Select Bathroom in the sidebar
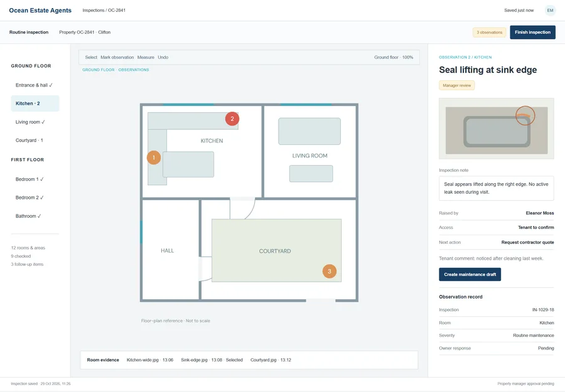 click(35, 216)
